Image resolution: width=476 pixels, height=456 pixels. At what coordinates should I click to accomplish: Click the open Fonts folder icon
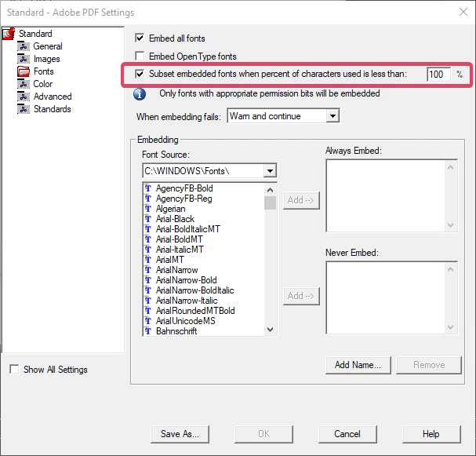pyautogui.click(x=24, y=71)
